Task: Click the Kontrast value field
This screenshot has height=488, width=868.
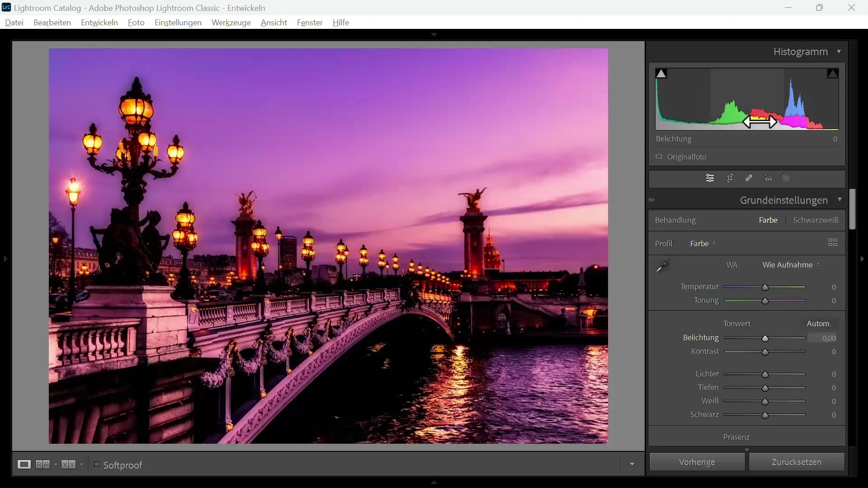Action: 834,352
